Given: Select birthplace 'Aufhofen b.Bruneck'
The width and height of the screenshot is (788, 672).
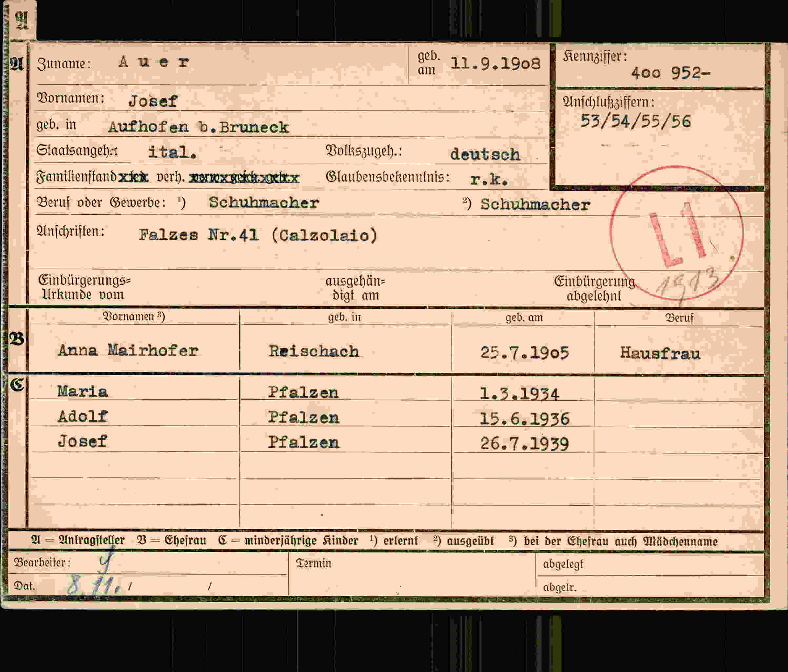Looking at the screenshot, I should point(199,127).
